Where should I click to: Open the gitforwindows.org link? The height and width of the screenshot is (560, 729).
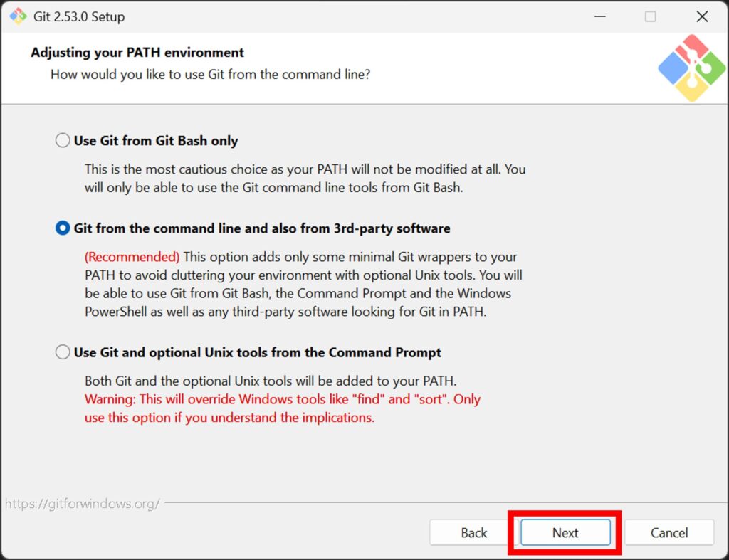pos(83,504)
